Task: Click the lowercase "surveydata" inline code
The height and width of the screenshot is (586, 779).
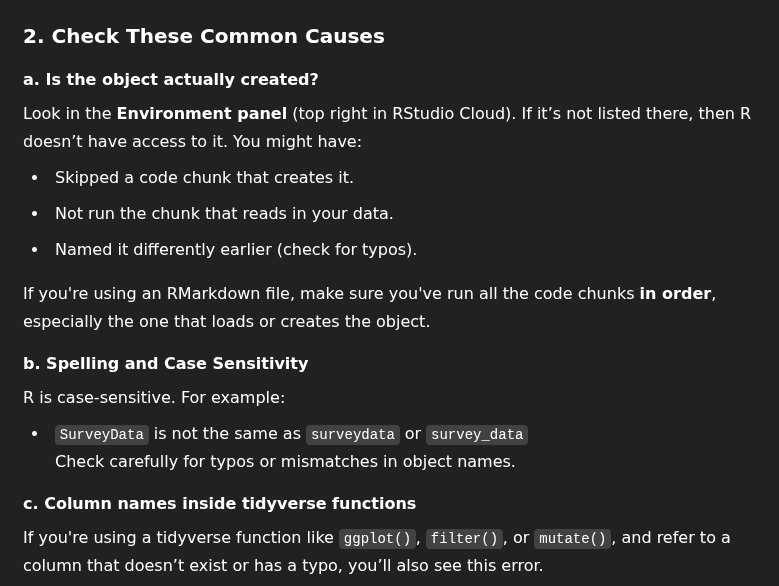Action: click(352, 434)
